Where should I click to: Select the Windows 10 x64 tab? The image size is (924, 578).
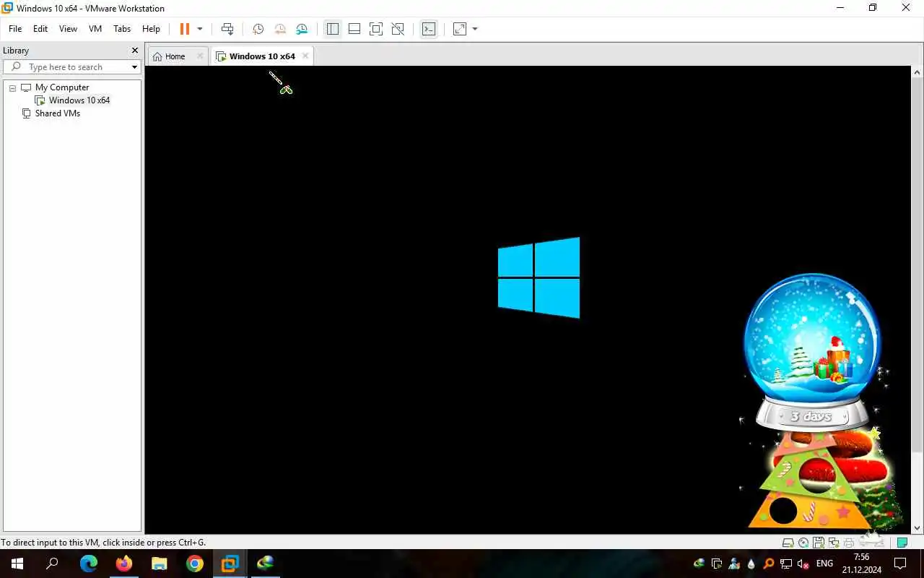[261, 56]
